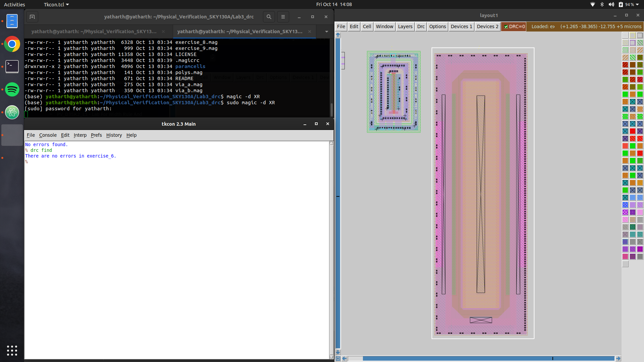Toggle the DRC=0 checkbox in layout1
644x362 pixels.
(x=506, y=27)
